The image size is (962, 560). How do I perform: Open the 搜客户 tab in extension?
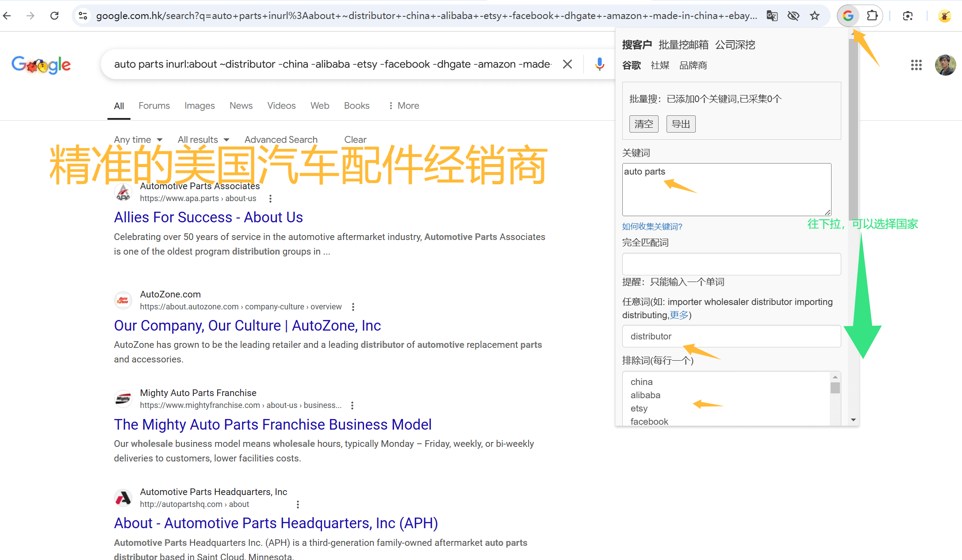(x=637, y=45)
